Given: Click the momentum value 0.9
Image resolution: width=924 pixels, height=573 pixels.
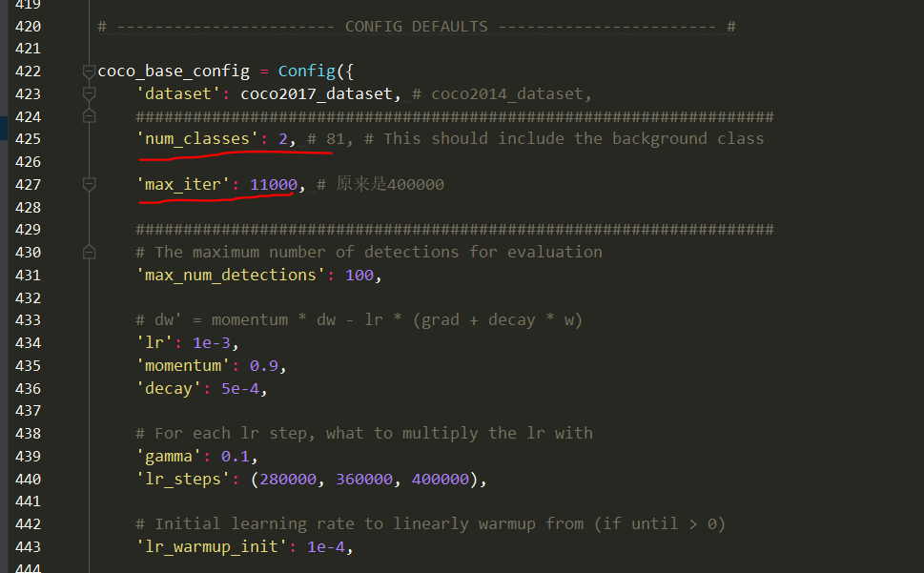Looking at the screenshot, I should coord(264,366).
